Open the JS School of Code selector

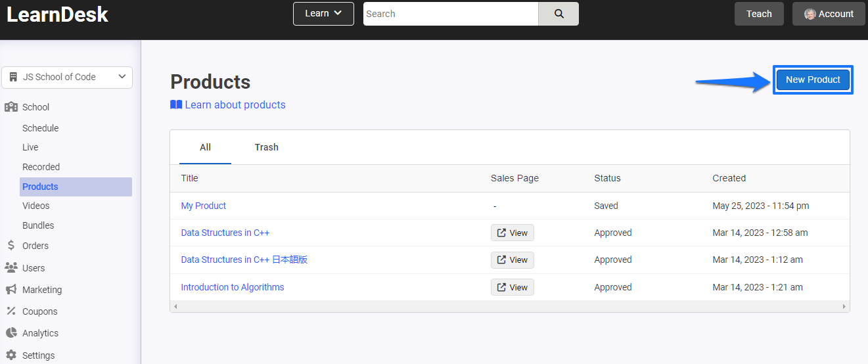point(67,77)
